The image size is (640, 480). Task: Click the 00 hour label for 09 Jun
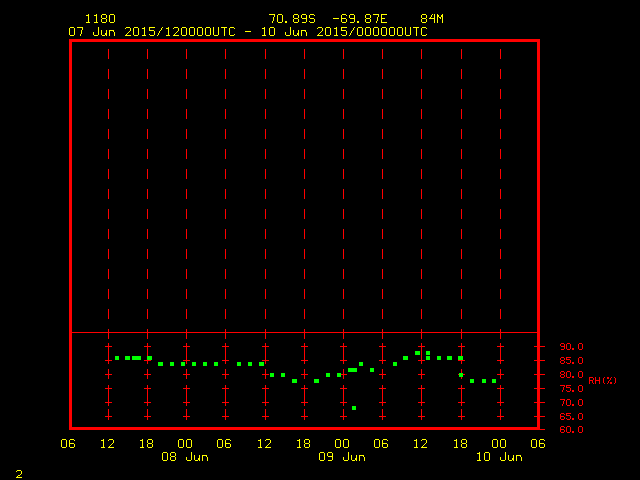point(342,444)
